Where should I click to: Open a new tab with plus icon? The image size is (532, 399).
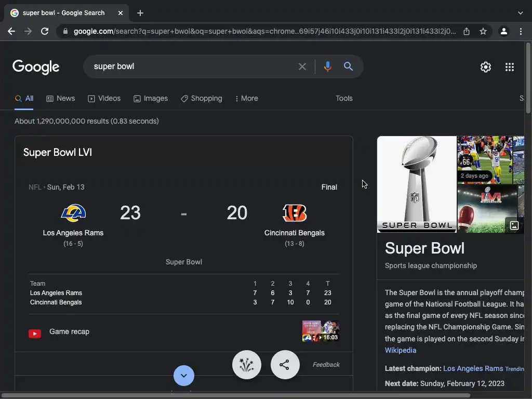[x=140, y=13]
